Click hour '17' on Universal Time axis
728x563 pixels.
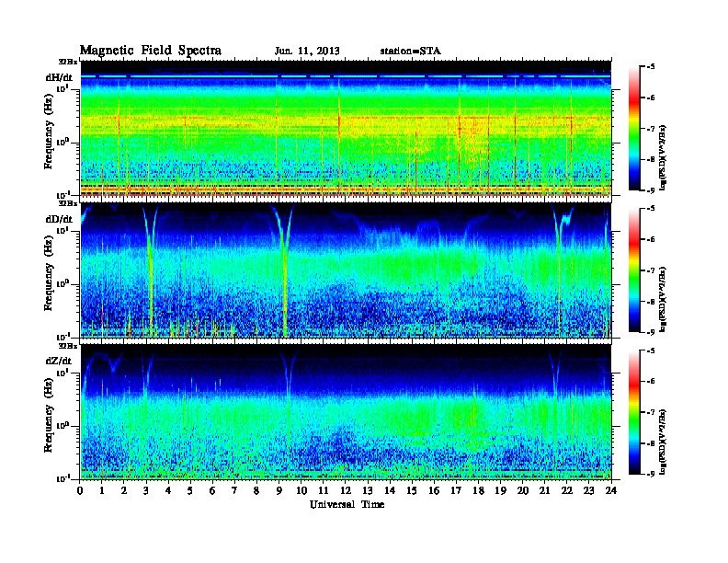[456, 490]
